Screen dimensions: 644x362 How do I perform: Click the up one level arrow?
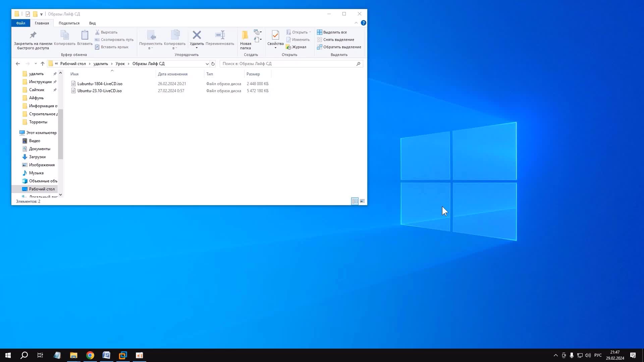(42, 64)
